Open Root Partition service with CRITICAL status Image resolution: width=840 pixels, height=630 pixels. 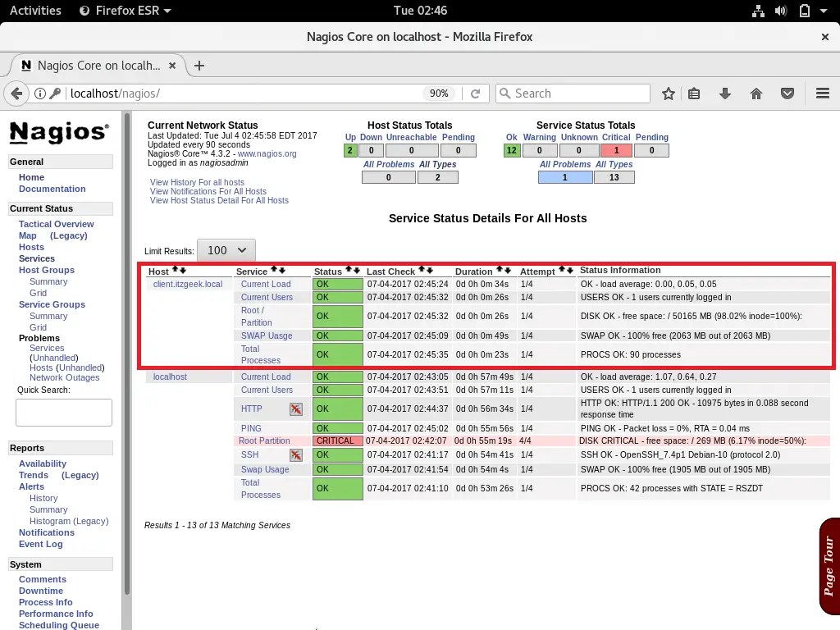click(264, 441)
